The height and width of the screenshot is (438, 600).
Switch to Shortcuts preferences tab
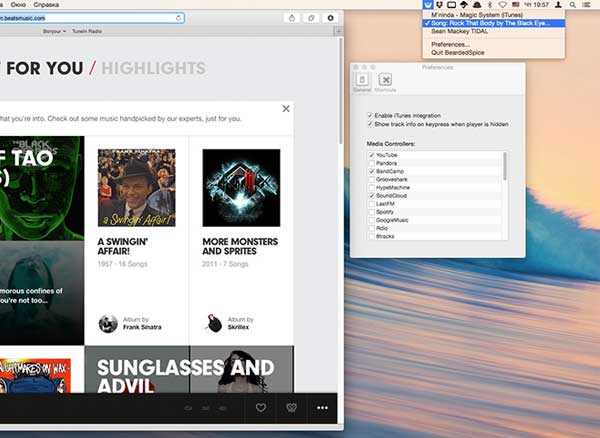click(x=385, y=82)
